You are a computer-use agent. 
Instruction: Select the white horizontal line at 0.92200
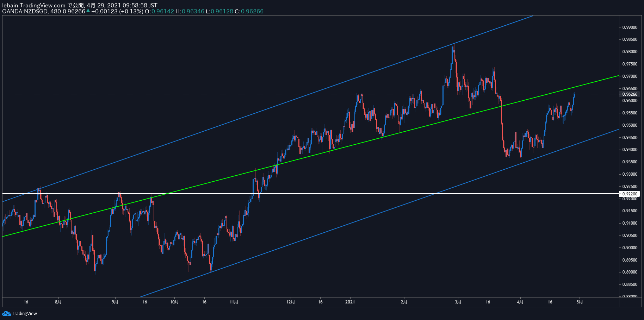tap(310, 194)
